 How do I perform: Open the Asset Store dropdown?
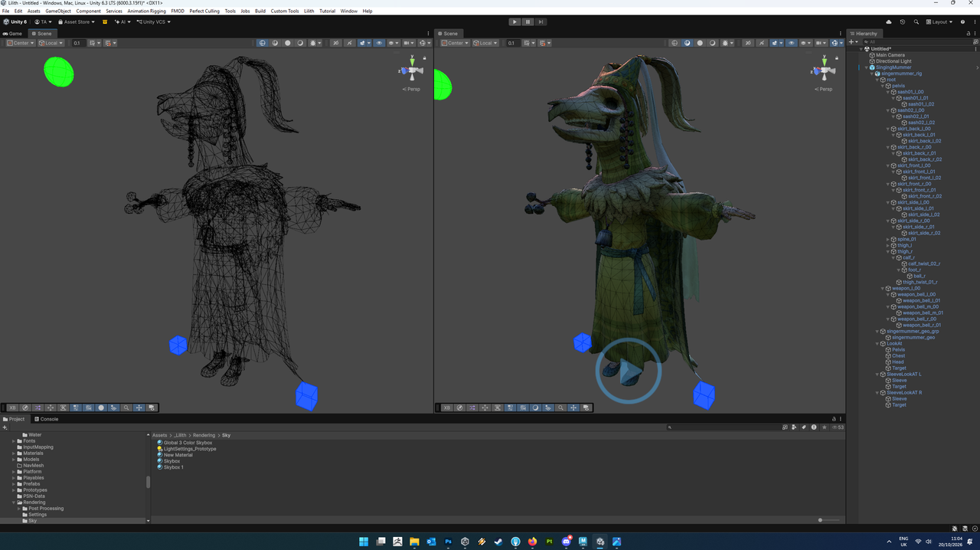click(76, 22)
